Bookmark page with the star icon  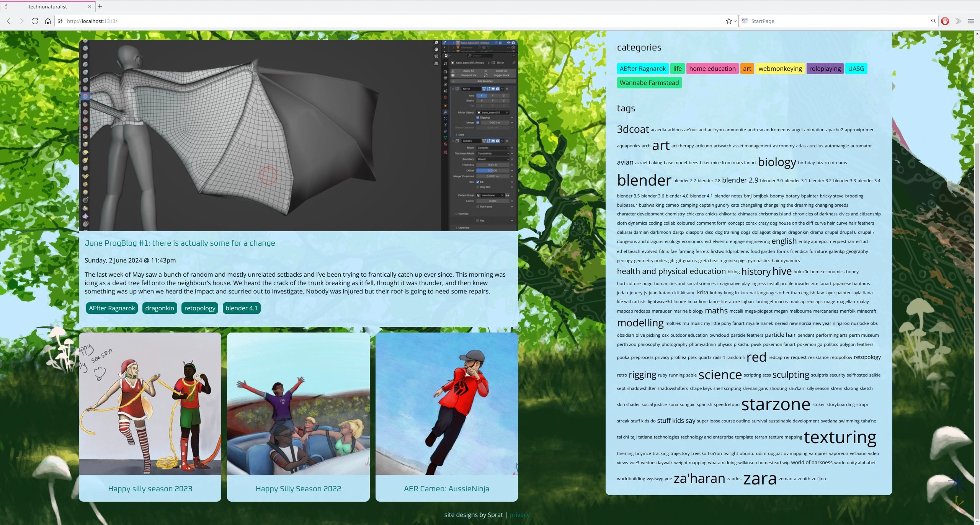click(x=728, y=21)
